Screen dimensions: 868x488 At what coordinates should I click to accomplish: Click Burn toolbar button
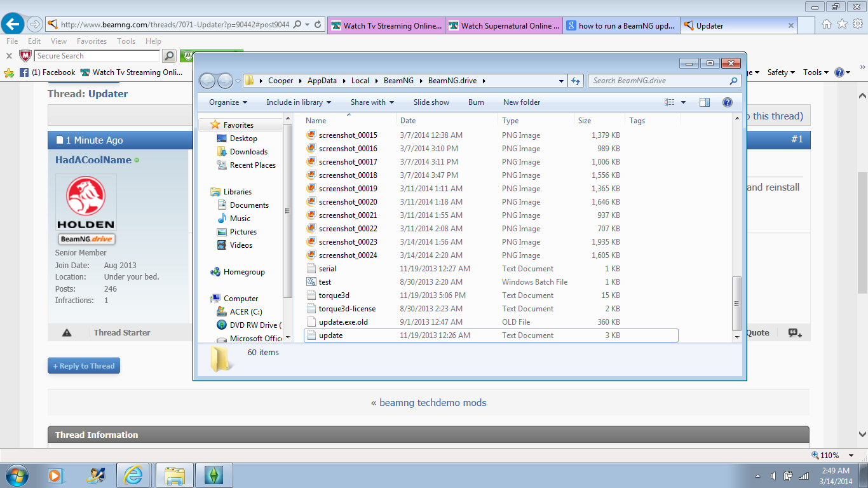pyautogui.click(x=476, y=102)
